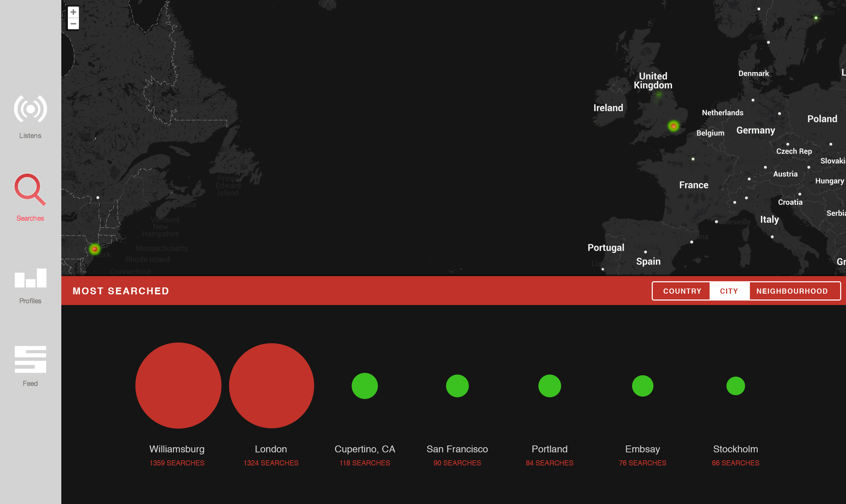Open the Listens broadcast icon
Image resolution: width=846 pixels, height=504 pixels.
30,109
